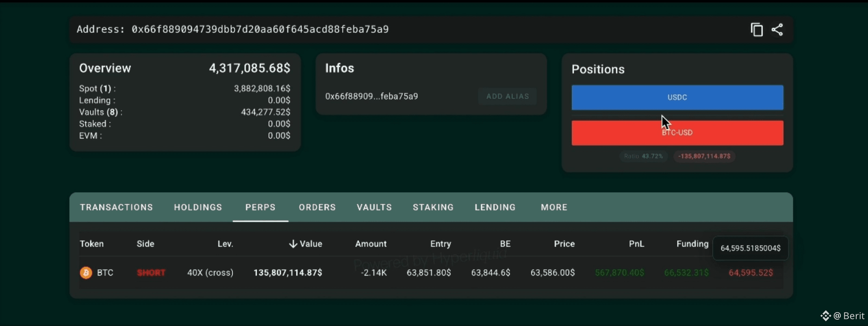Click the 63,844.6$ break-even cell

point(491,272)
